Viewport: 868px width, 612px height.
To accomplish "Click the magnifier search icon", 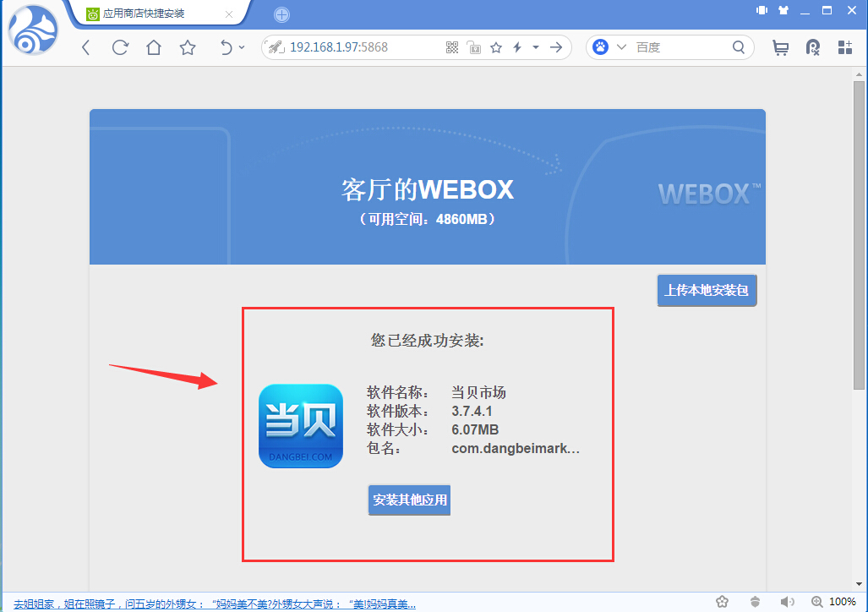I will [739, 47].
